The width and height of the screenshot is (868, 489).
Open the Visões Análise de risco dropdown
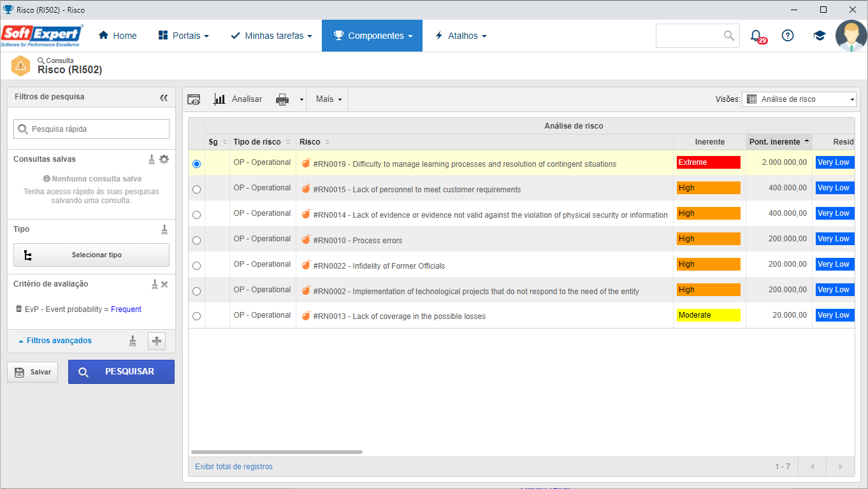[799, 99]
